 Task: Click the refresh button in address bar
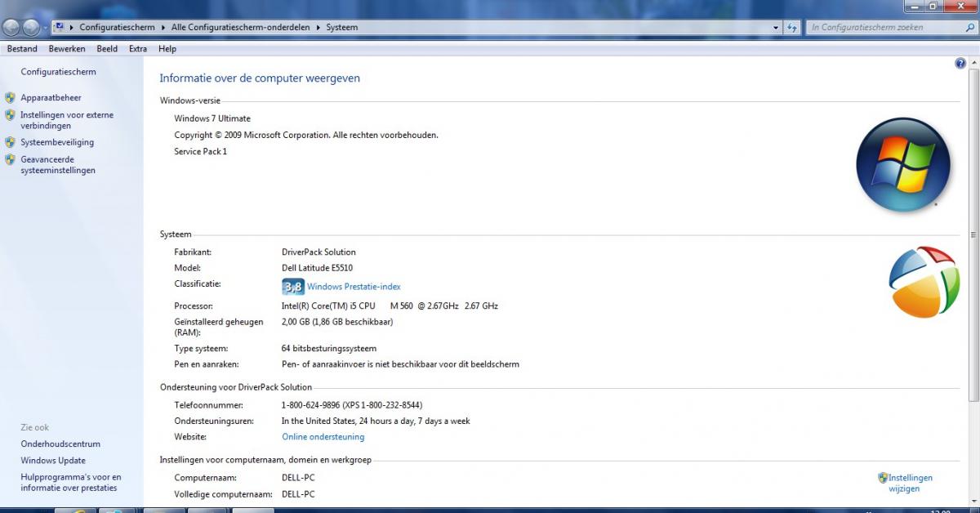click(792, 27)
